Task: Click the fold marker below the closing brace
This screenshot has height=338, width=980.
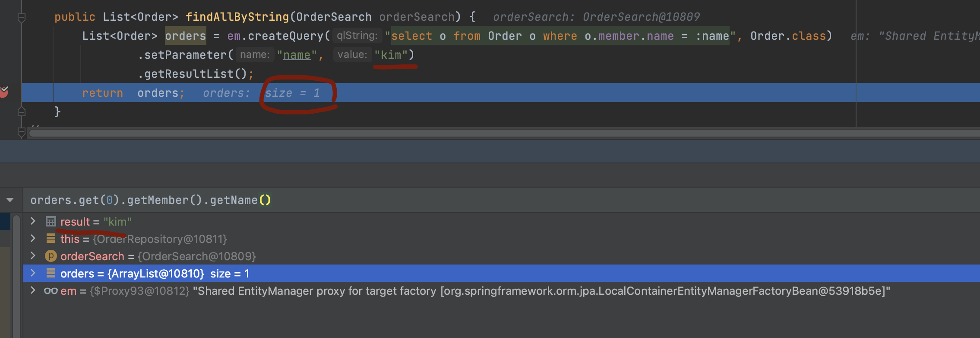Action: (22, 132)
